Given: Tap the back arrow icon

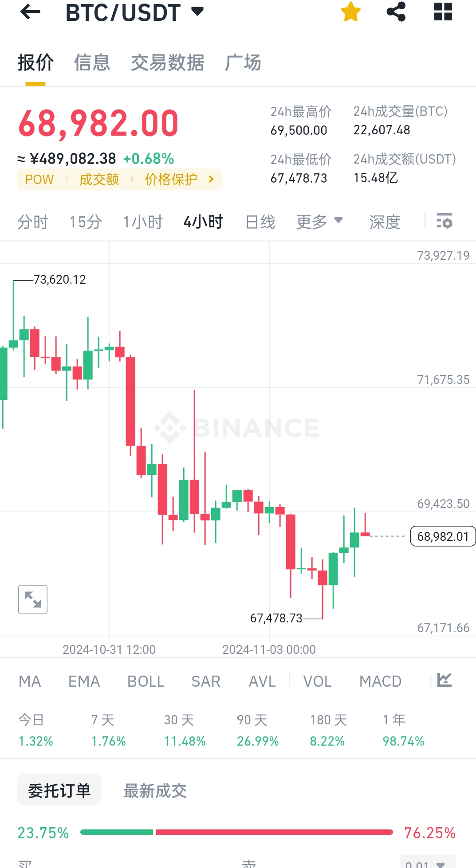Looking at the screenshot, I should tap(30, 12).
